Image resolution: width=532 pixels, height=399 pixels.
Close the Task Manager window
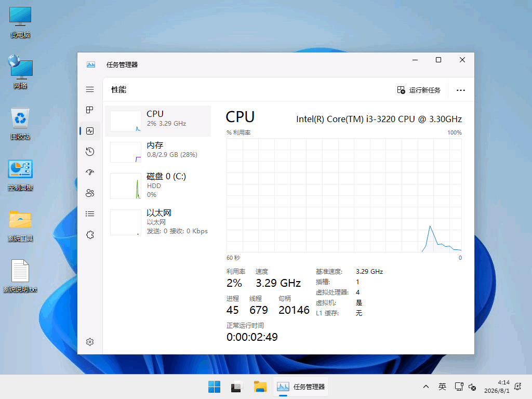pyautogui.click(x=462, y=60)
